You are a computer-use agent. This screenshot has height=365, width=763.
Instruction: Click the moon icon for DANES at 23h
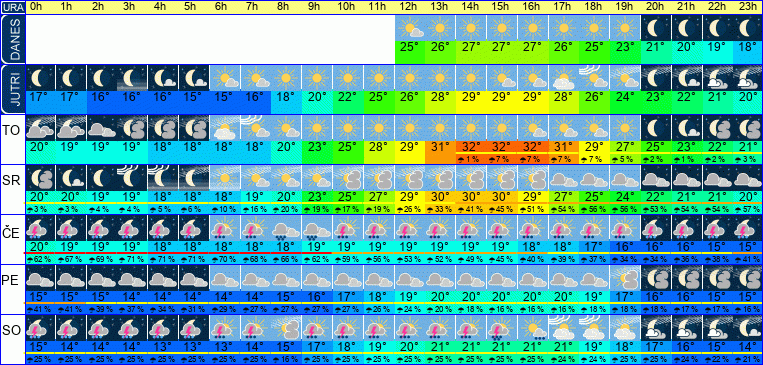(748, 28)
